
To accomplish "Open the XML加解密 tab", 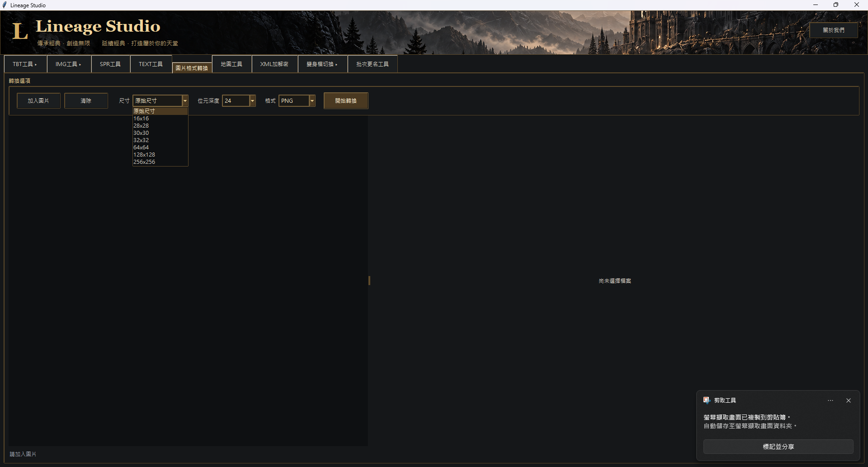I will pyautogui.click(x=274, y=64).
